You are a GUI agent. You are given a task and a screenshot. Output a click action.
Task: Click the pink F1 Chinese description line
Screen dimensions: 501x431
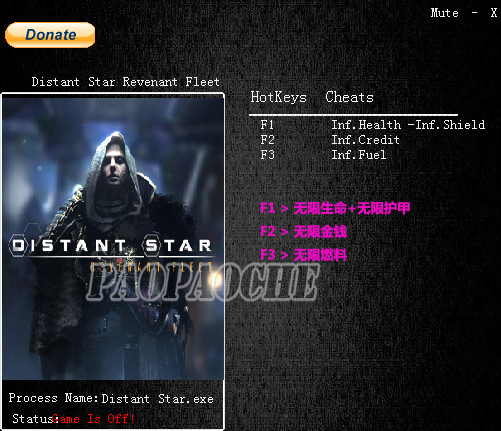tap(335, 209)
